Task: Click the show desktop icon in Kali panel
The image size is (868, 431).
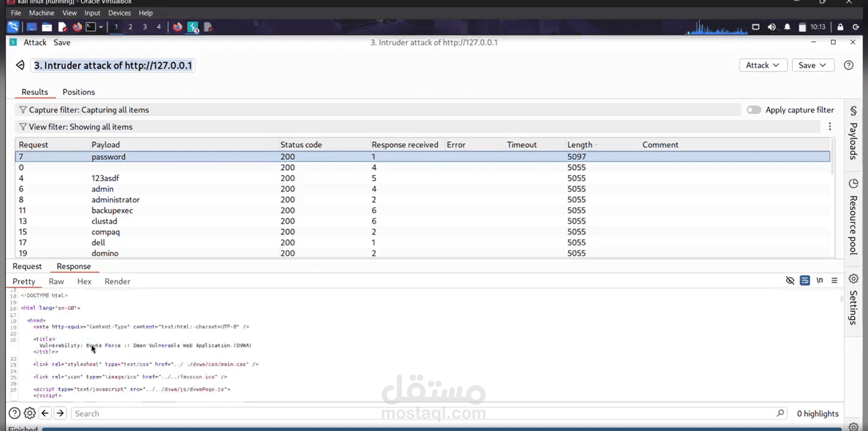Action: click(32, 27)
